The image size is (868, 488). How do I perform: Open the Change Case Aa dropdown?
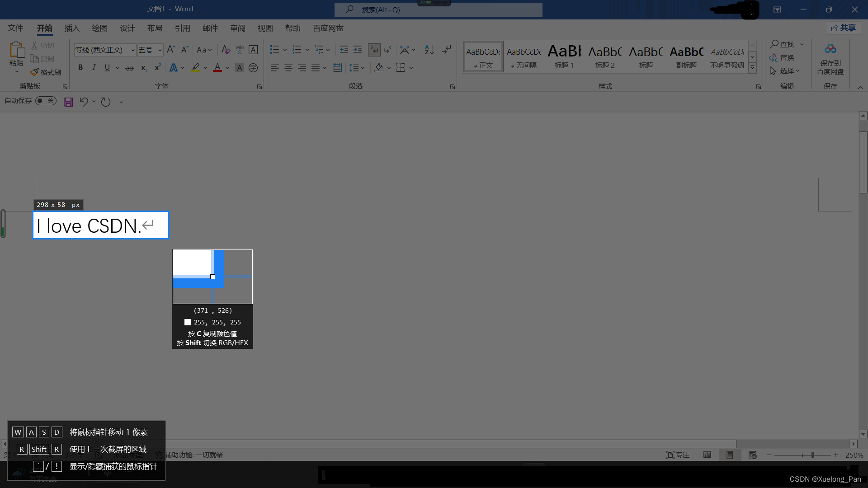pos(204,50)
